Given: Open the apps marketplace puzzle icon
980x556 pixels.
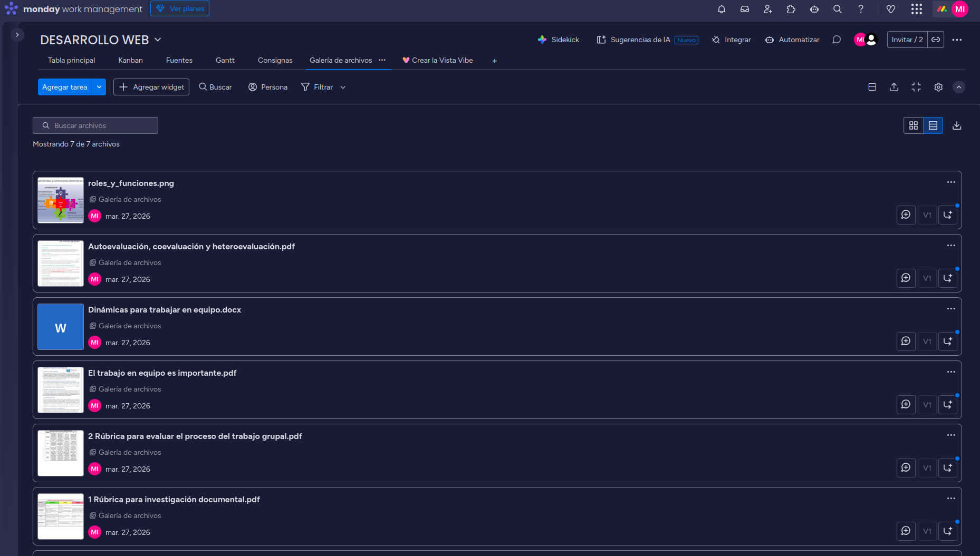Looking at the screenshot, I should 791,9.
